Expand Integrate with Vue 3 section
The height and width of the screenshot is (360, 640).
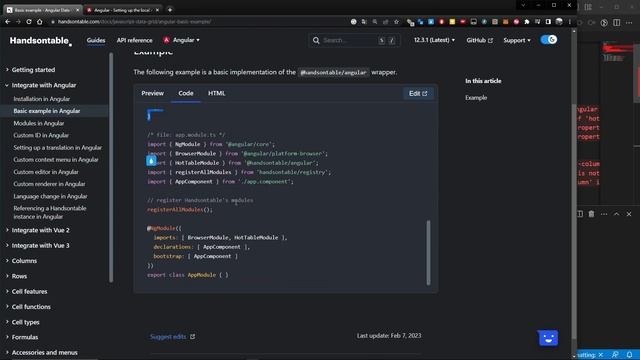(x=40, y=245)
